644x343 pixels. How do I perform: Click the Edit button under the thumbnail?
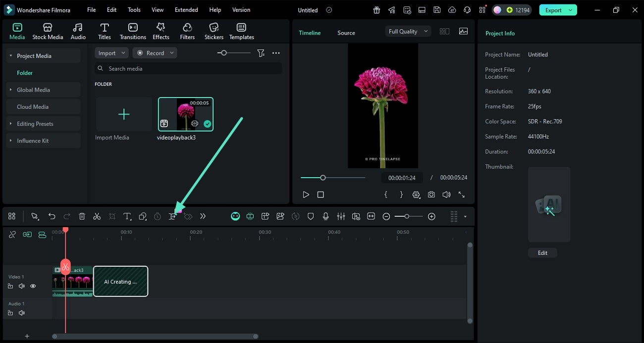(542, 253)
